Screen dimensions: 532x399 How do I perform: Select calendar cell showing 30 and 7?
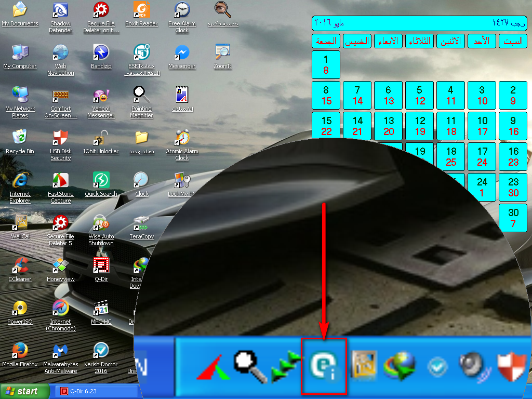click(513, 218)
